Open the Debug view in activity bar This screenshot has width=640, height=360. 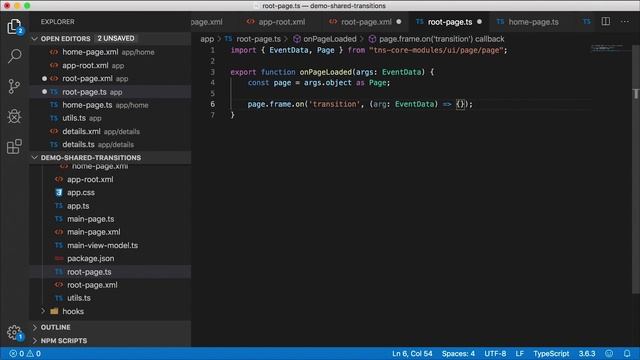click(14, 116)
